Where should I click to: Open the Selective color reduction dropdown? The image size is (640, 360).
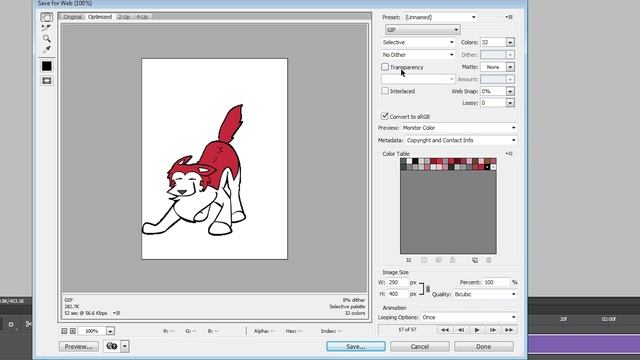418,42
